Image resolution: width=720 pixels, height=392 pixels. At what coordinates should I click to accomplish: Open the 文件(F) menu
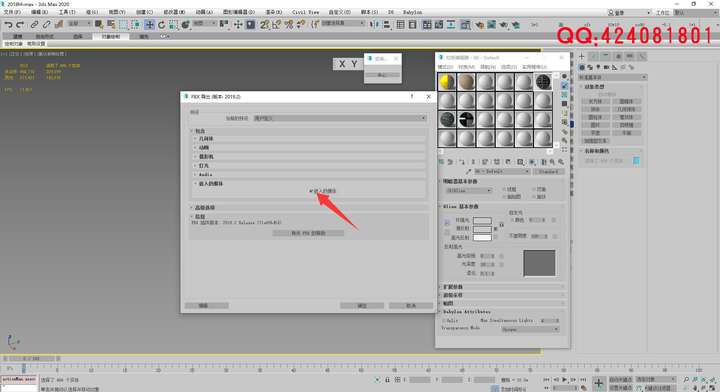(12, 12)
